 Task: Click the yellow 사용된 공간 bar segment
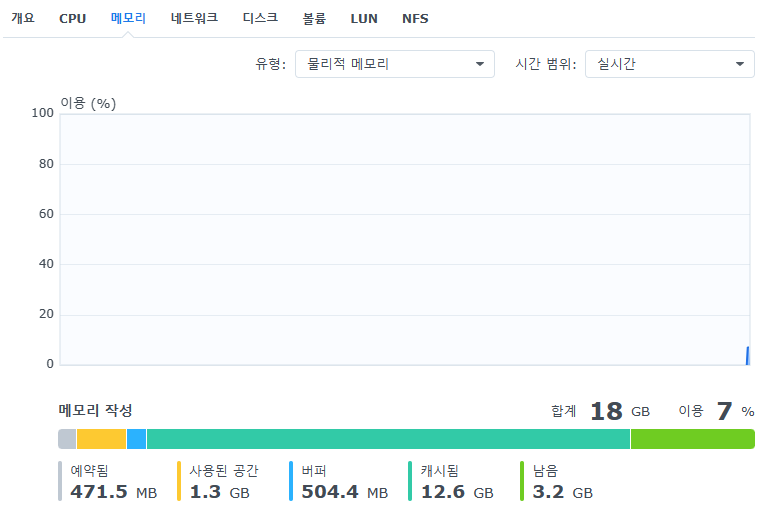point(102,439)
